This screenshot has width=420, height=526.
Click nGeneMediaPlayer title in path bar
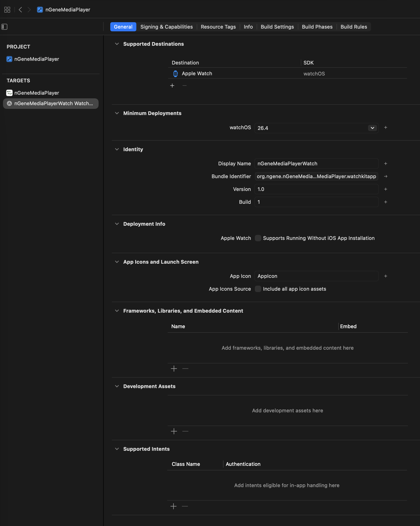click(68, 10)
